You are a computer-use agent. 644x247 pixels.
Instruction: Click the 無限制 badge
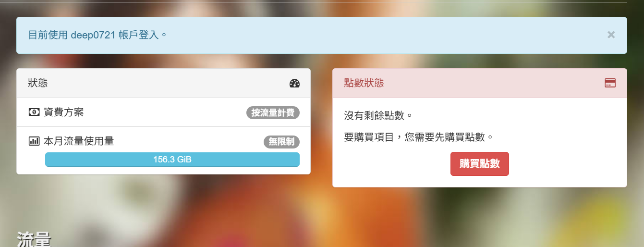pyautogui.click(x=281, y=142)
